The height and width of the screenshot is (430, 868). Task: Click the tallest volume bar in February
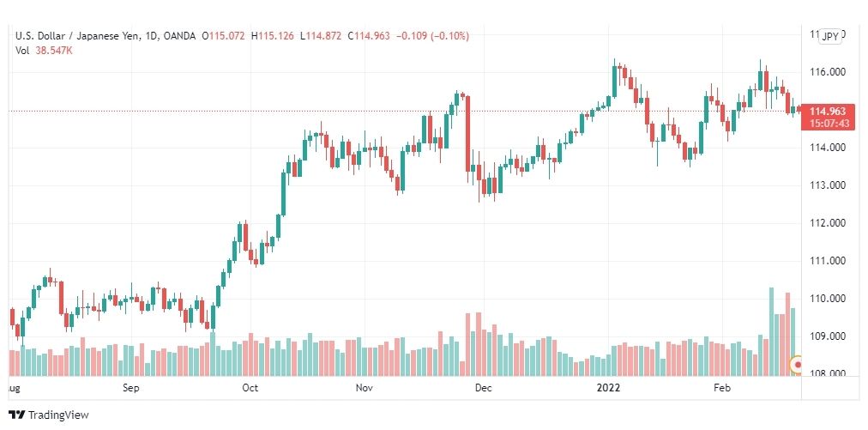coord(771,331)
